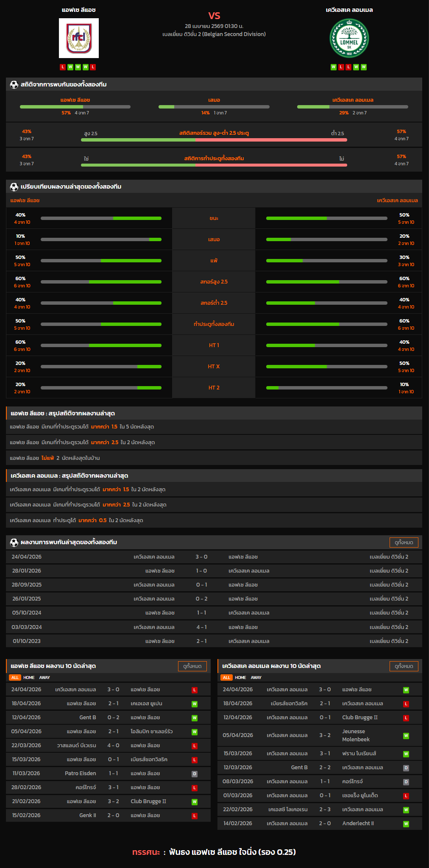Open 'ดูทั้งหมด' in Liège last 10 panel

tap(192, 666)
